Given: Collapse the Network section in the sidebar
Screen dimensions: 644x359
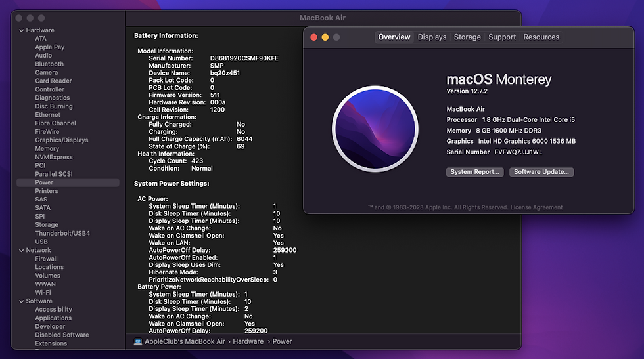Looking at the screenshot, I should (x=21, y=250).
